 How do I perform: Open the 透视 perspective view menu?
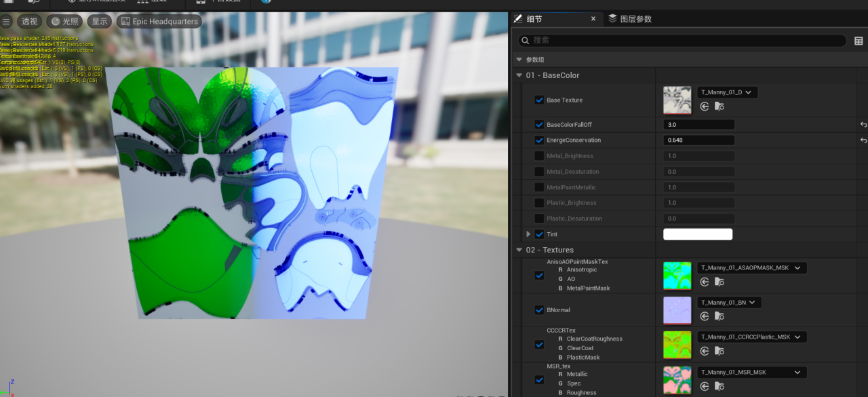(29, 22)
